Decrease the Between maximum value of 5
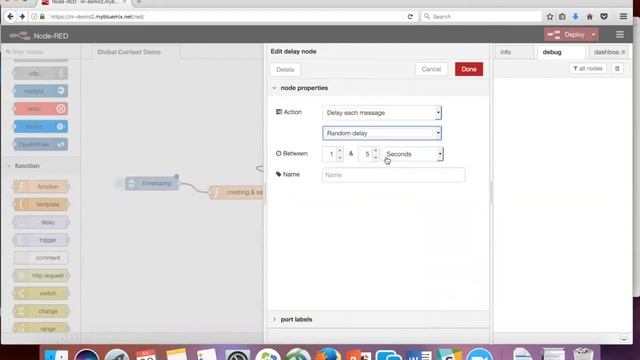This screenshot has width=640, height=360. 376,158
